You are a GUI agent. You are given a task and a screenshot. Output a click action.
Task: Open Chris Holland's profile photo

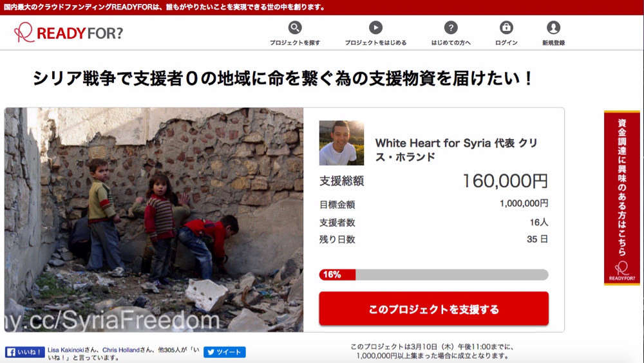[x=341, y=143]
